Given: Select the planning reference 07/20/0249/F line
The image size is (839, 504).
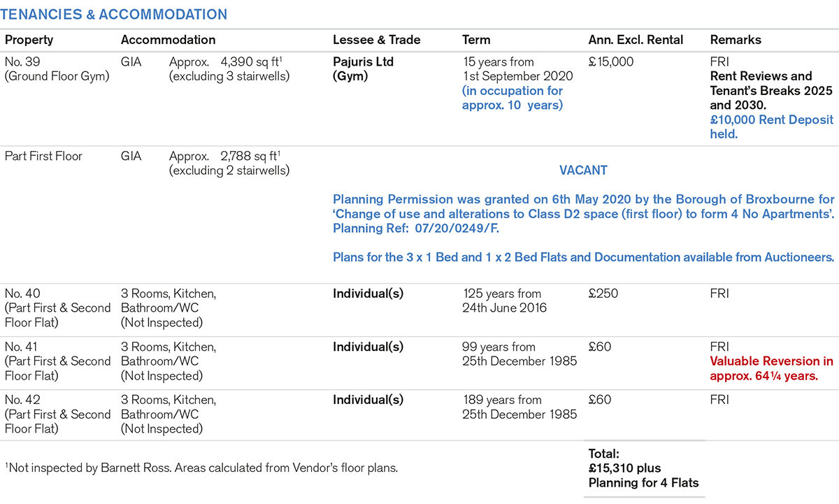Looking at the screenshot, I should click(417, 228).
